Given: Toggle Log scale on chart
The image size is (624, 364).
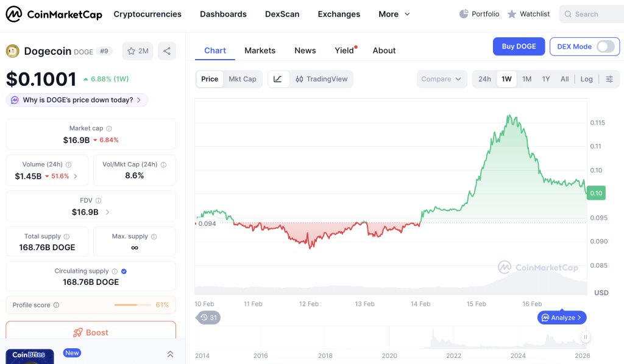Looking at the screenshot, I should point(587,79).
